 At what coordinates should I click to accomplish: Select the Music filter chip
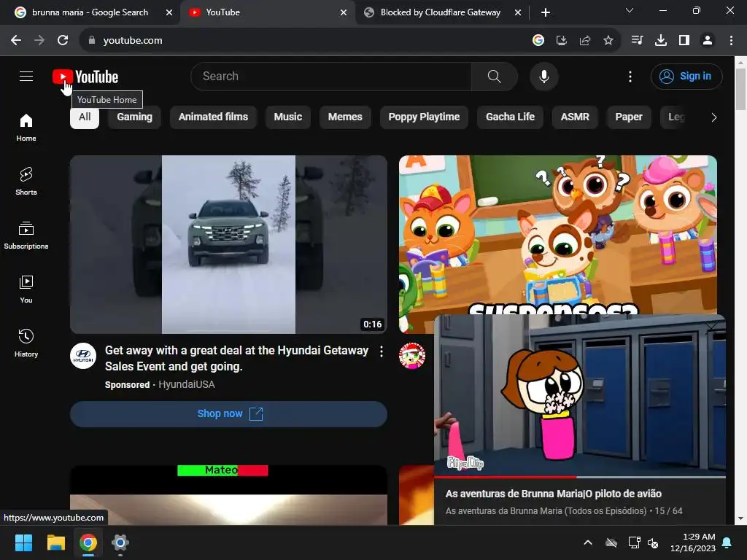click(287, 117)
